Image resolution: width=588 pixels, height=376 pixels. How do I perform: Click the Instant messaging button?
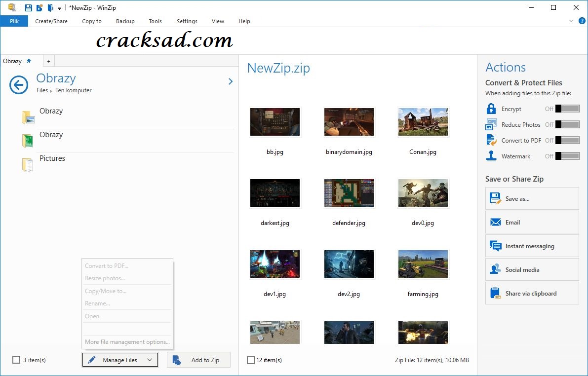532,246
